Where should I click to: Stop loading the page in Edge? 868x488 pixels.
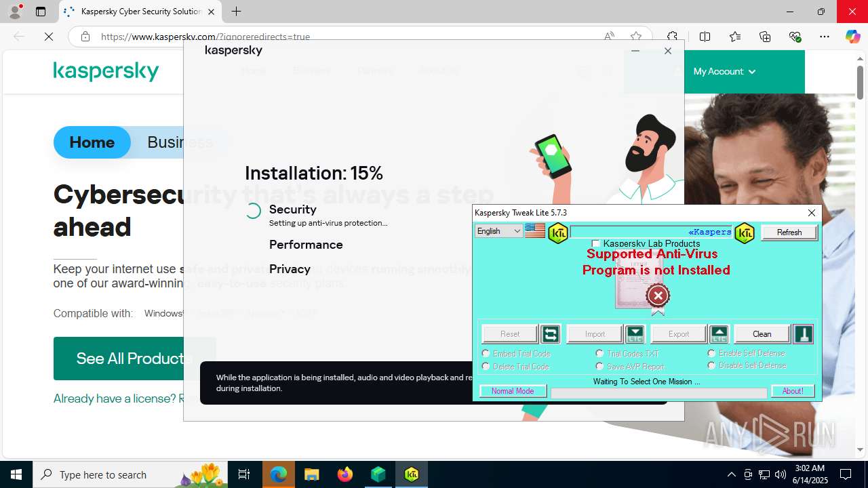point(49,37)
